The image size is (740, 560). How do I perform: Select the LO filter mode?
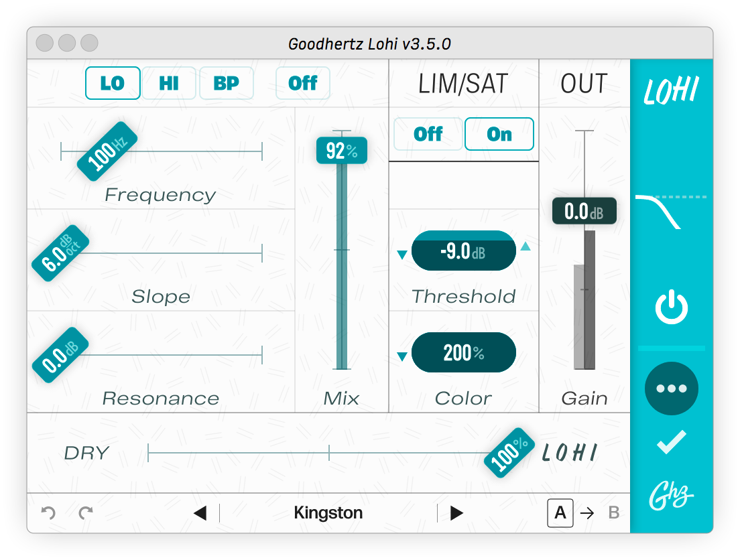[113, 83]
